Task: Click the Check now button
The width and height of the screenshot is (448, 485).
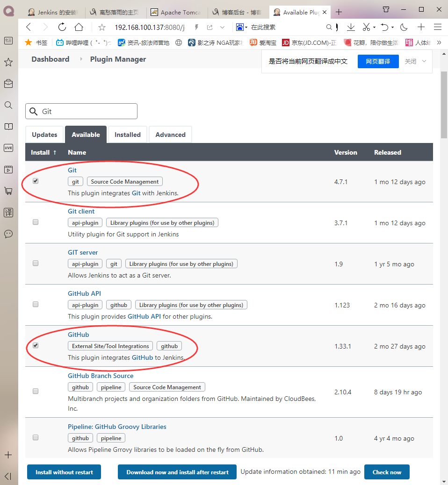Action: coord(387,472)
